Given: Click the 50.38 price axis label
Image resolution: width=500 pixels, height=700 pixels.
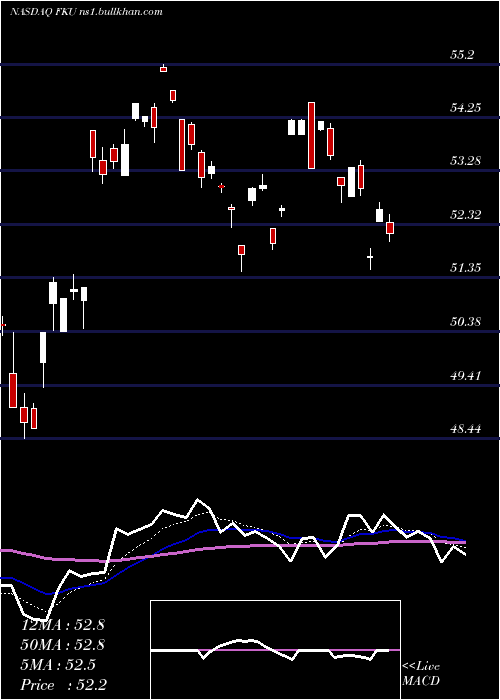Looking at the screenshot, I should click(x=465, y=321).
